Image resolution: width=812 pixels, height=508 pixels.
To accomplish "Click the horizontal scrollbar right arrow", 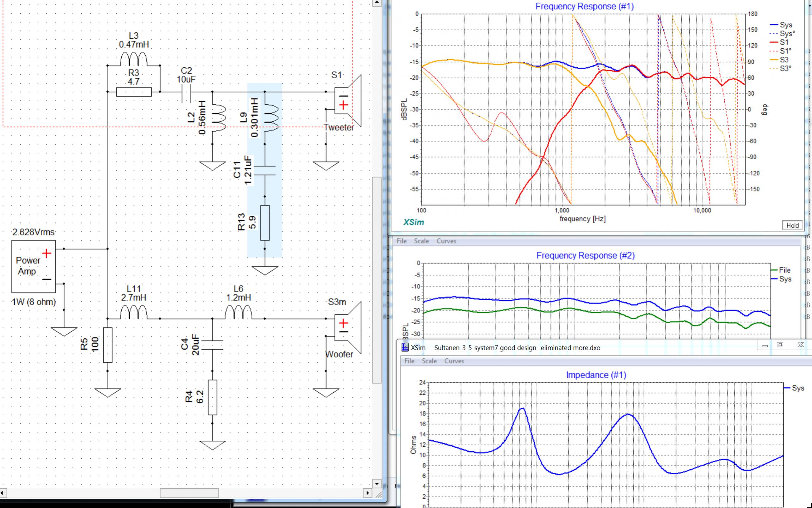I will point(368,493).
